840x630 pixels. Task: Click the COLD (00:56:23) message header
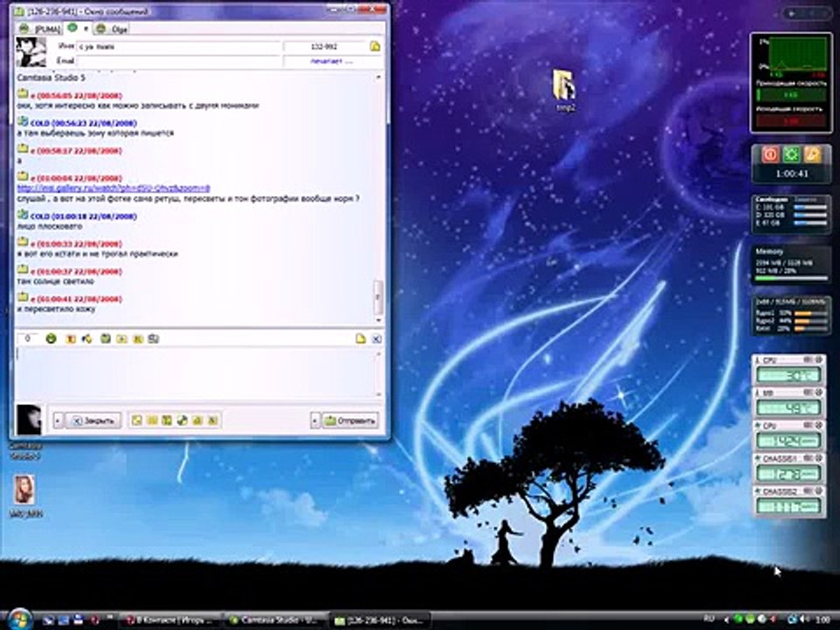[x=83, y=122]
